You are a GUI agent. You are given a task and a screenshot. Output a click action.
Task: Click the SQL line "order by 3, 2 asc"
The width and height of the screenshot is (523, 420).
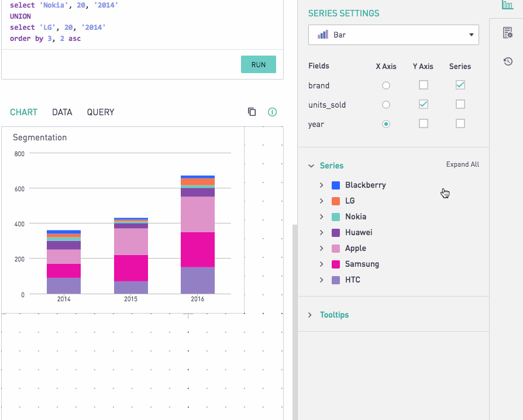46,39
